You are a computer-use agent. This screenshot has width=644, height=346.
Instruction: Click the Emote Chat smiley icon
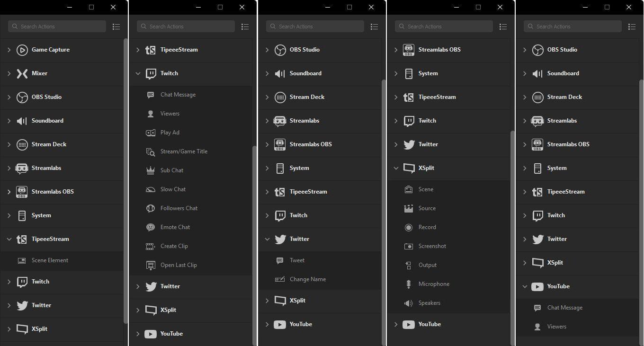tap(151, 227)
